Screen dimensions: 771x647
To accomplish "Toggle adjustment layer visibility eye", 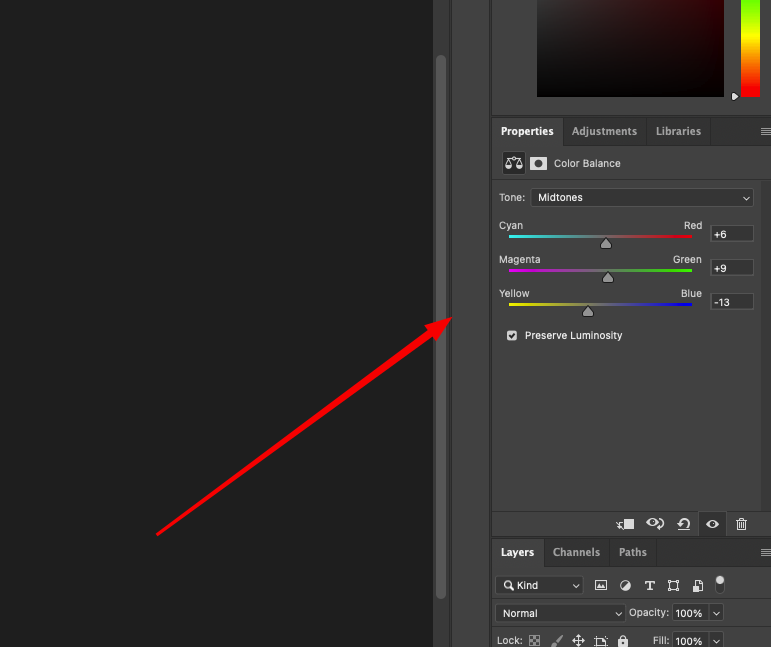I will coord(712,525).
